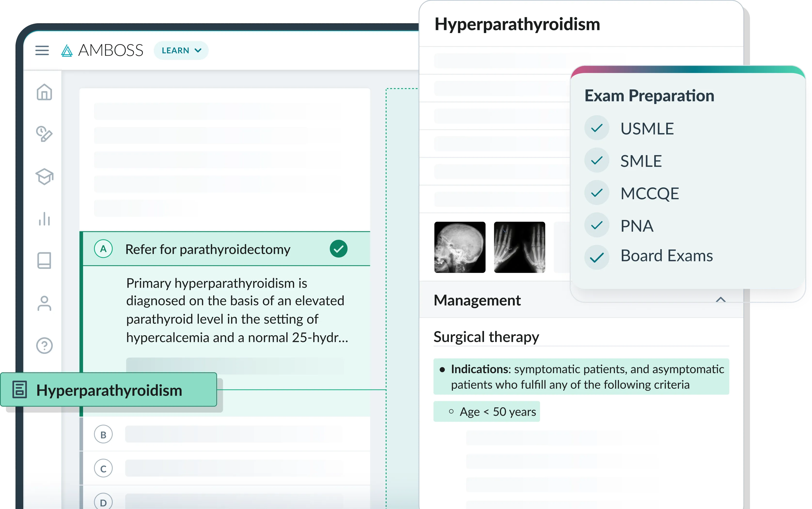Open the user account icon
Viewport: 812px width, 509px height.
pos(44,303)
